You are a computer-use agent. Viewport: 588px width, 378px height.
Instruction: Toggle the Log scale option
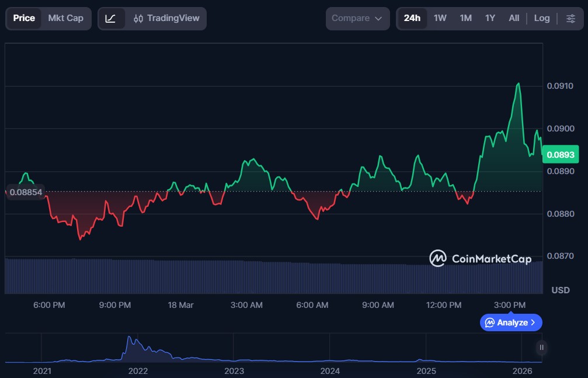pos(541,18)
